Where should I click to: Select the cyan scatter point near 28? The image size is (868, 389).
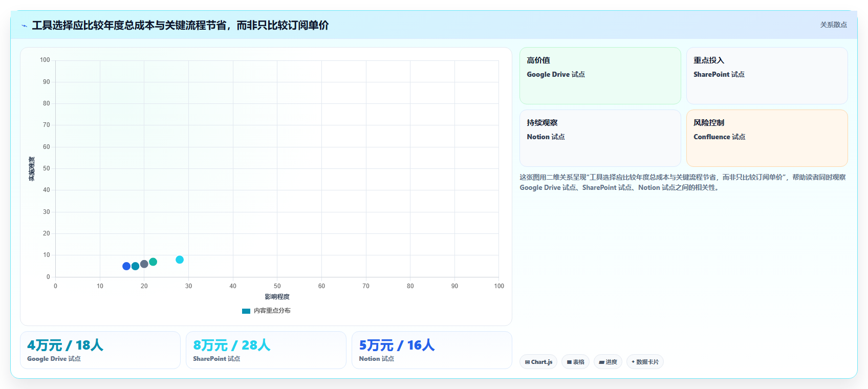coord(180,260)
